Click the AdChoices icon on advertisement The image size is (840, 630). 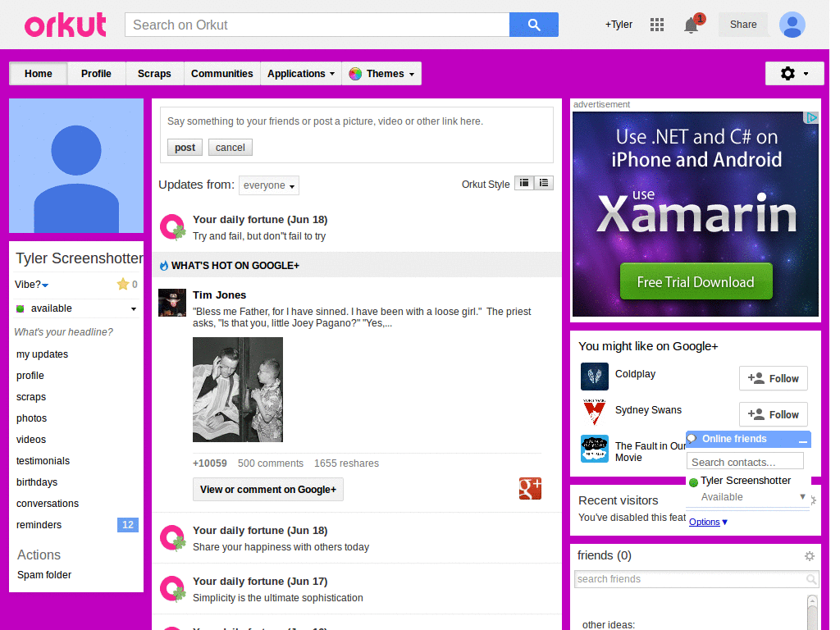click(x=811, y=117)
